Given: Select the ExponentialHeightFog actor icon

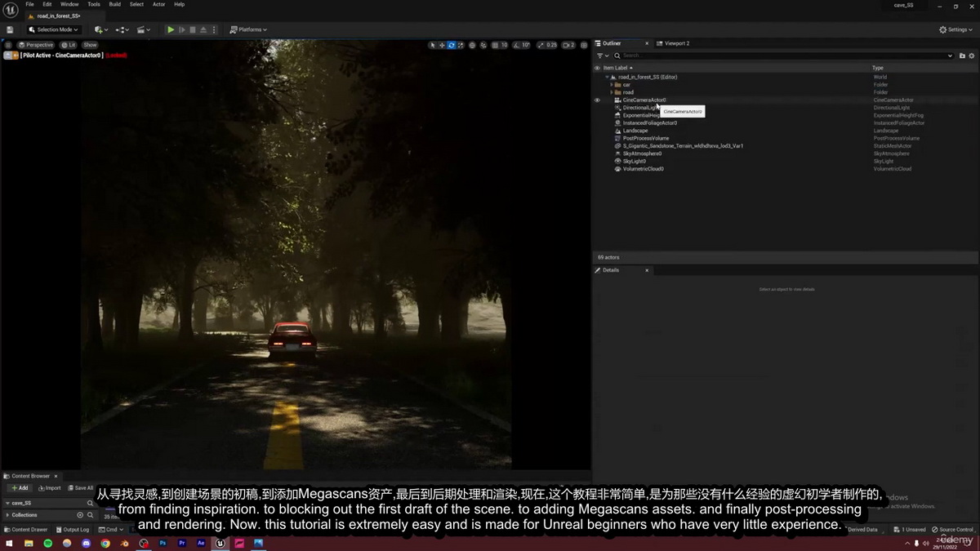Looking at the screenshot, I should click(617, 115).
